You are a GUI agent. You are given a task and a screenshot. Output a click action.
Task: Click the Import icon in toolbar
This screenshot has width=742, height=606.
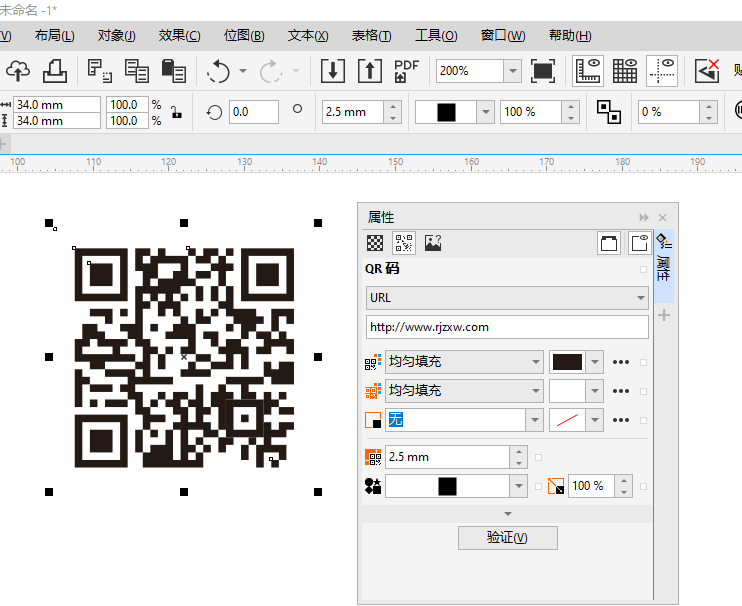[x=333, y=71]
